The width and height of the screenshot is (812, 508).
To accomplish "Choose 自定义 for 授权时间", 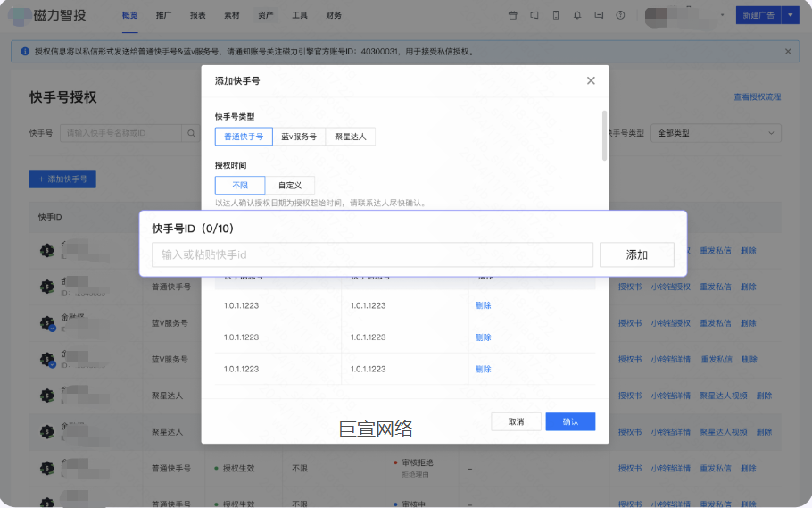I will (289, 185).
